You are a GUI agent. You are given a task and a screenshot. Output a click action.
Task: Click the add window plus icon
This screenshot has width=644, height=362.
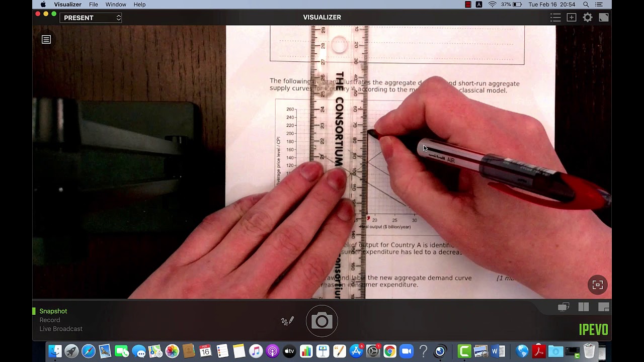coord(572,18)
